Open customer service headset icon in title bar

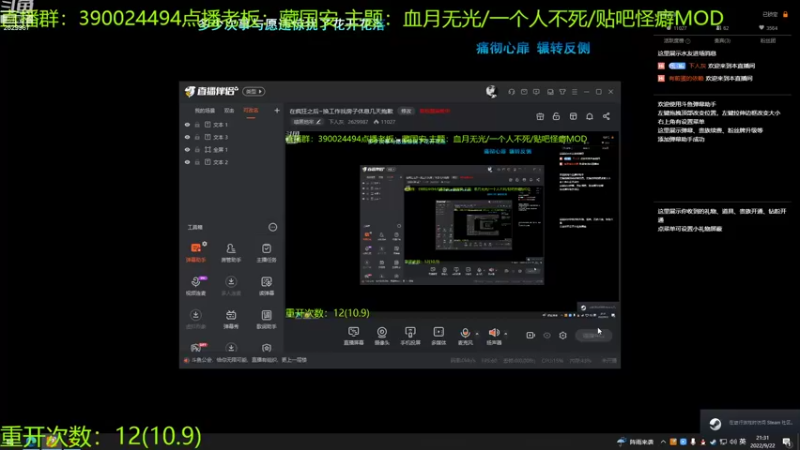tap(511, 92)
